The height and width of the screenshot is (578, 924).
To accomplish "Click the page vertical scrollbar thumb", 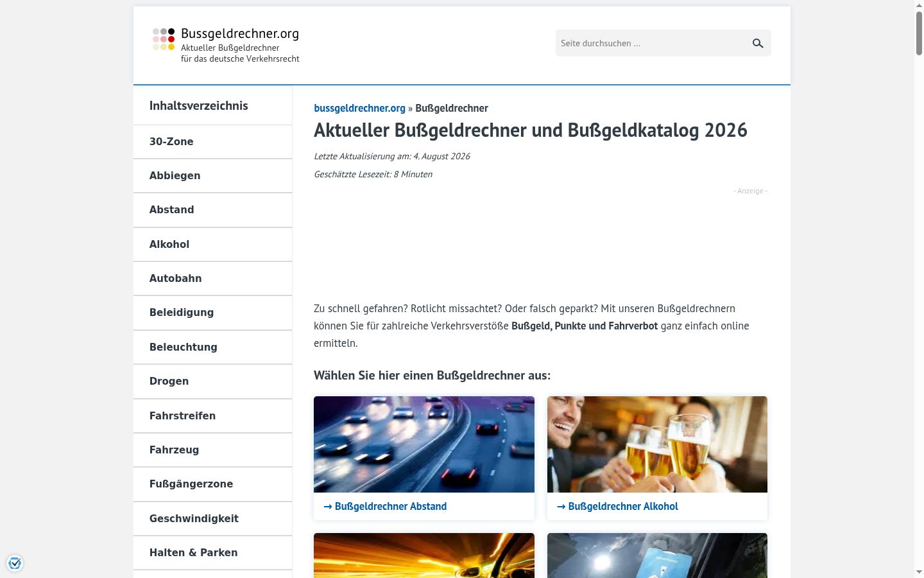I will tap(919, 33).
